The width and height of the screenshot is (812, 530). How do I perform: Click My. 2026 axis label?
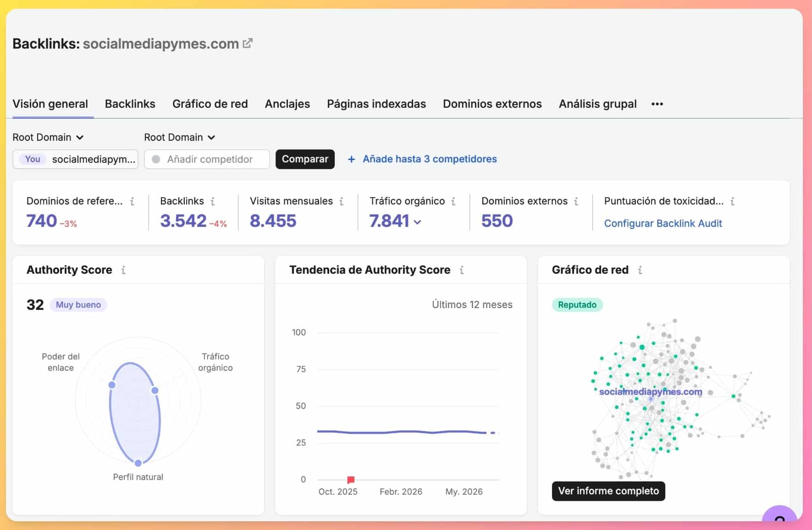[x=464, y=491]
